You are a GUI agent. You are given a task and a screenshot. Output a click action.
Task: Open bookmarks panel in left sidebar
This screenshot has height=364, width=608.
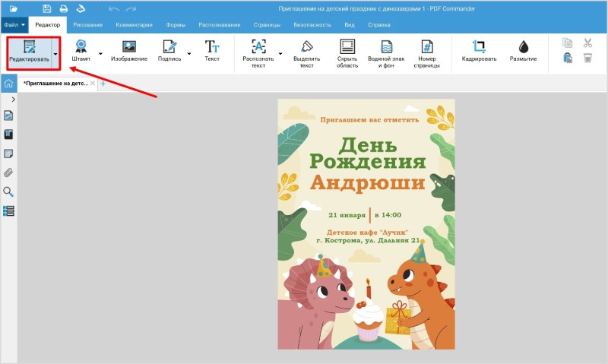(9, 135)
